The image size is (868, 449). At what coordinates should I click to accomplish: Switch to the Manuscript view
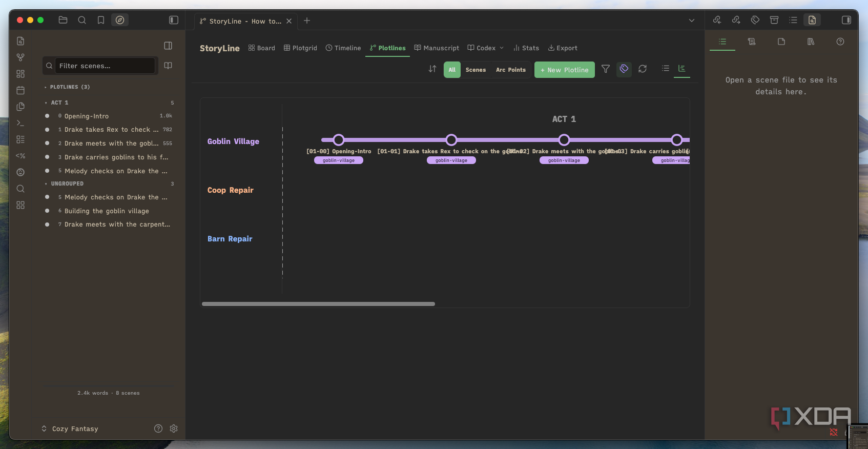click(437, 48)
